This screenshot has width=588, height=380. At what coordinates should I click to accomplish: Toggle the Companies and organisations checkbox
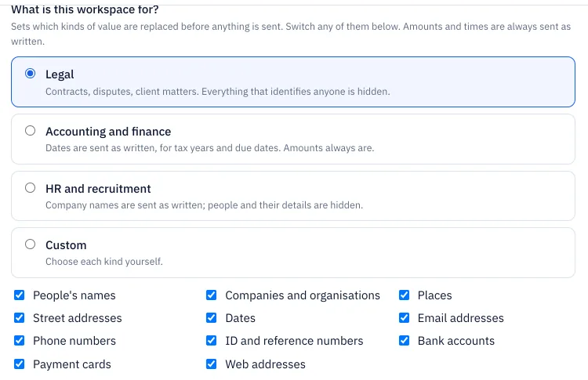(x=211, y=295)
